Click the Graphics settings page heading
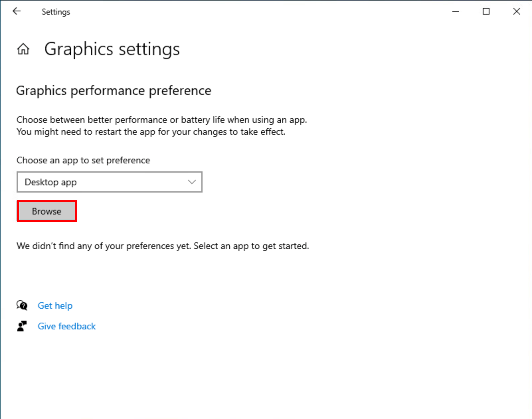Viewport: 532px width, 419px height. 112,49
